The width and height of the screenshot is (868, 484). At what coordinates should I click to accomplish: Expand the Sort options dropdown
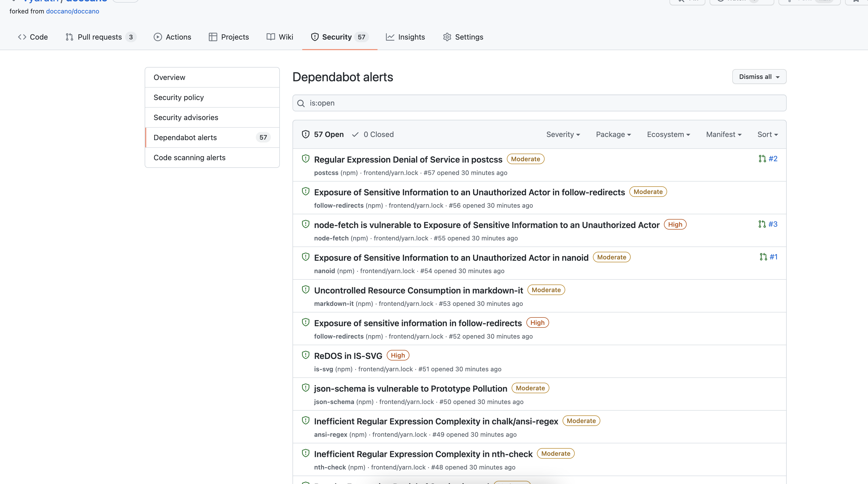767,134
